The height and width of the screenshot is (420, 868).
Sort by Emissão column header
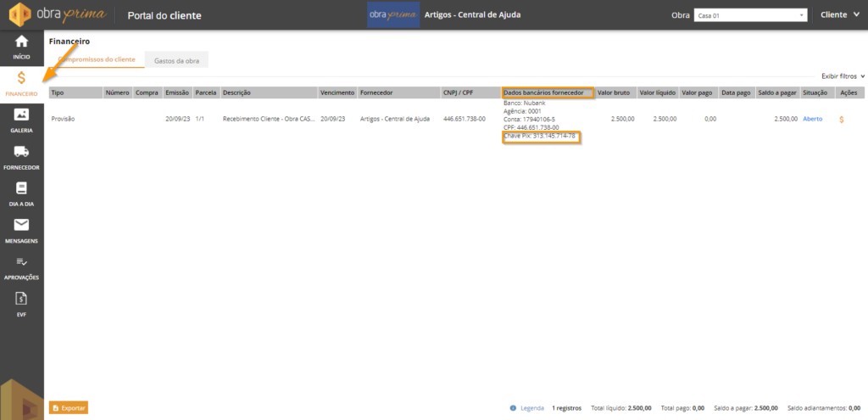[178, 93]
